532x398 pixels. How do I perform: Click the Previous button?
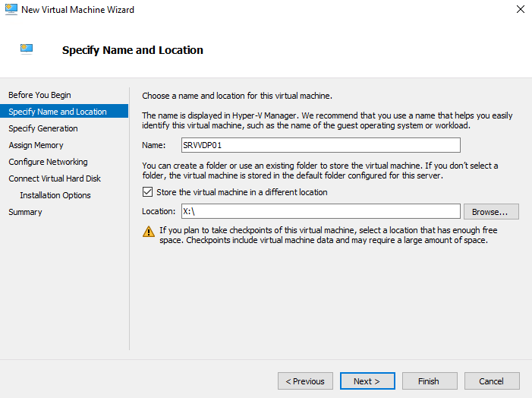click(305, 381)
